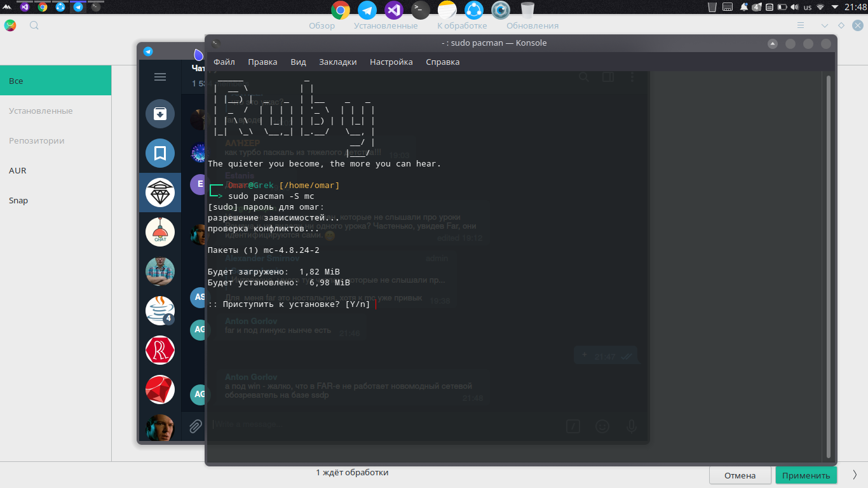Switch to the Обновления tab

point(532,25)
